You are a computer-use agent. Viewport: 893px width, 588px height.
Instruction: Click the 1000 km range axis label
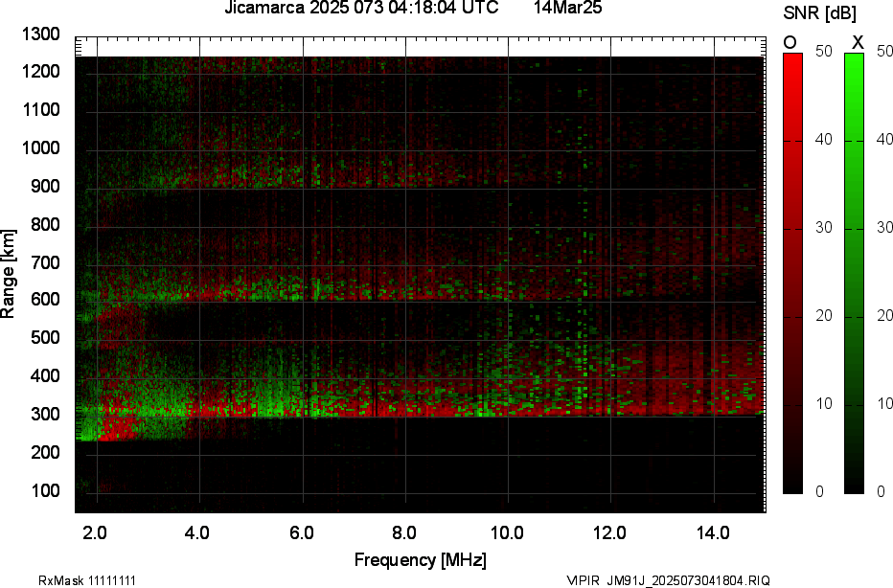[41, 148]
